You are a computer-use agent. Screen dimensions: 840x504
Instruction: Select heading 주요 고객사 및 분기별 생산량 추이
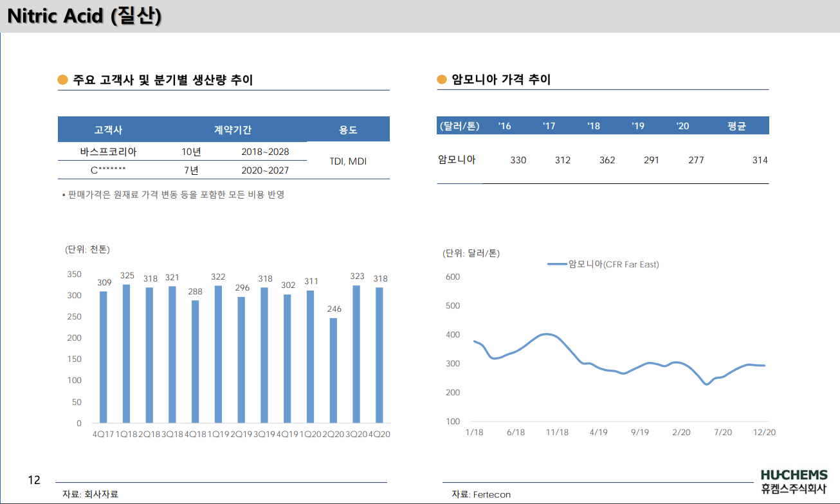[x=163, y=80]
